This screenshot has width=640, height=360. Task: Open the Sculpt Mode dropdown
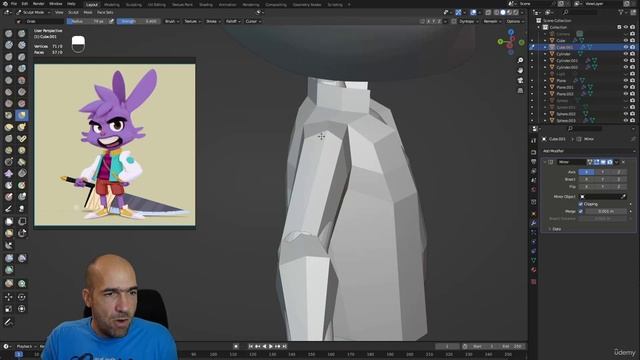tap(33, 13)
